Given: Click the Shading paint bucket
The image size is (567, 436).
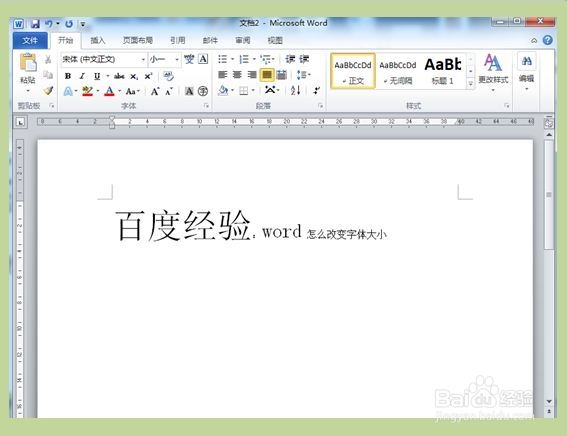Looking at the screenshot, I should coord(223,90).
